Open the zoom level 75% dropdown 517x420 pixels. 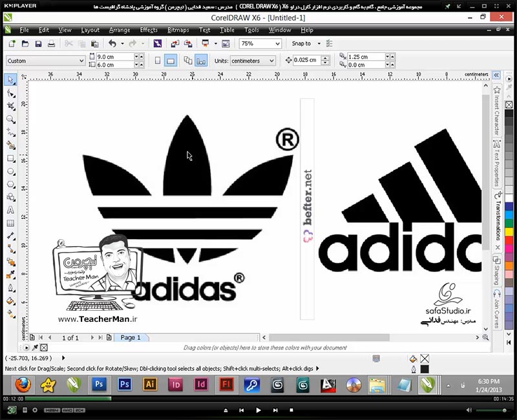tap(278, 43)
